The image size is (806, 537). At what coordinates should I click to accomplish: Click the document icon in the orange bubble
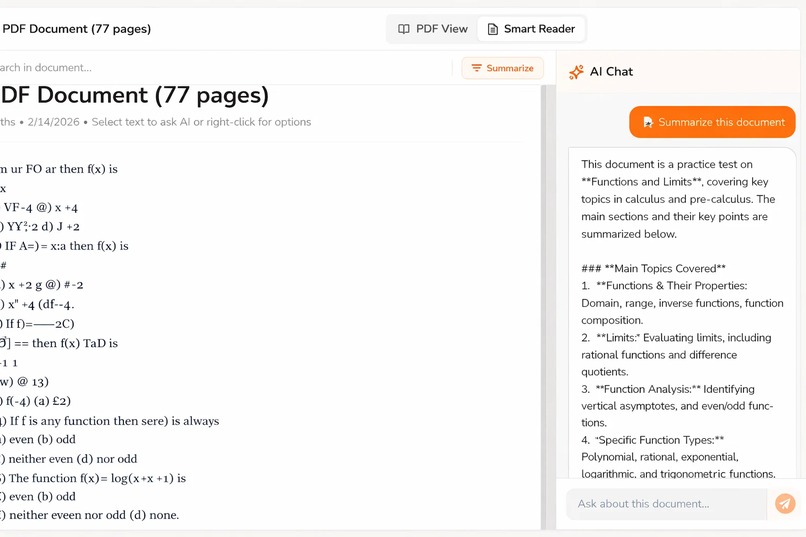click(x=648, y=122)
